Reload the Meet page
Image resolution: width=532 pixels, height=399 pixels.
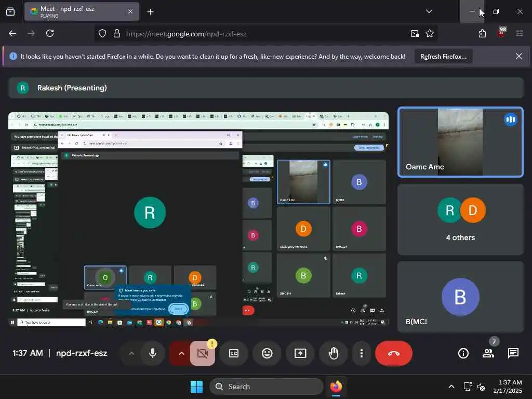coord(50,33)
